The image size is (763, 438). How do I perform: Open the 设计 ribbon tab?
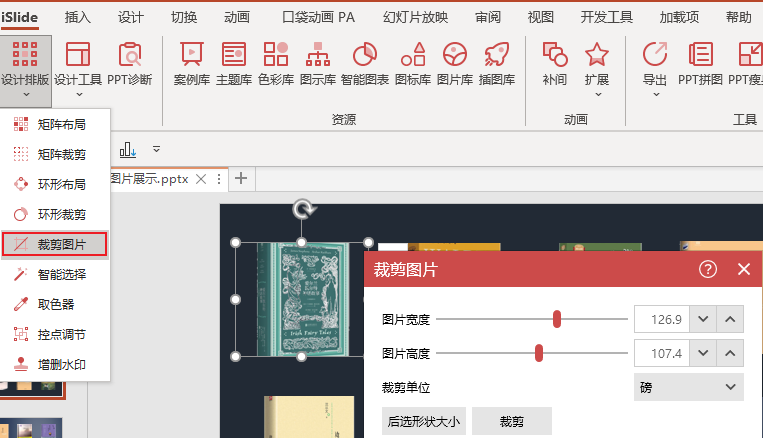click(131, 18)
